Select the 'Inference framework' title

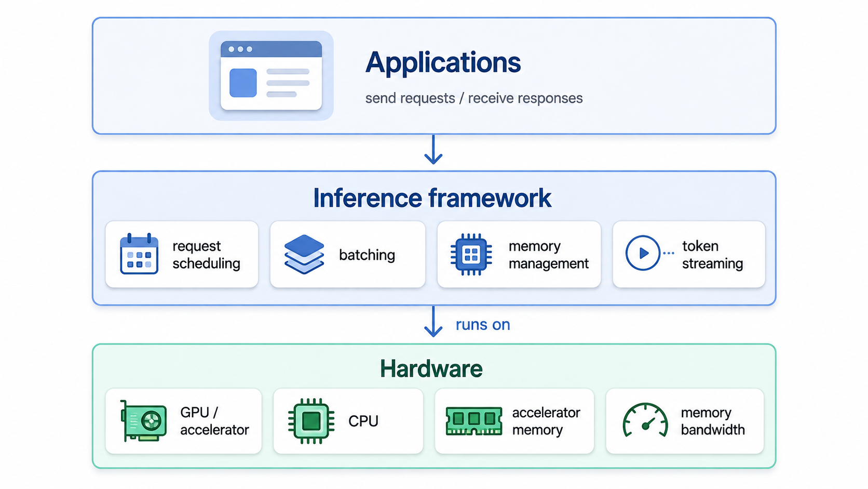pos(432,198)
